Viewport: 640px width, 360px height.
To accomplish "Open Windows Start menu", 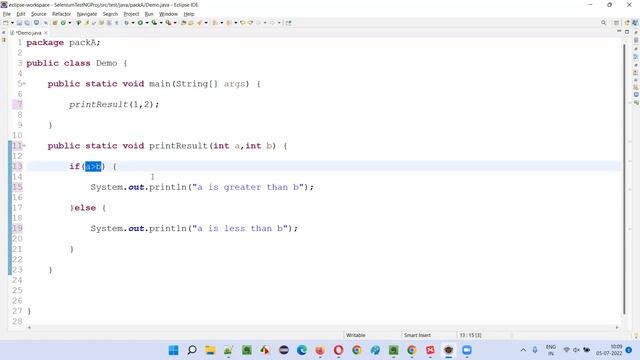I will pyautogui.click(x=173, y=350).
